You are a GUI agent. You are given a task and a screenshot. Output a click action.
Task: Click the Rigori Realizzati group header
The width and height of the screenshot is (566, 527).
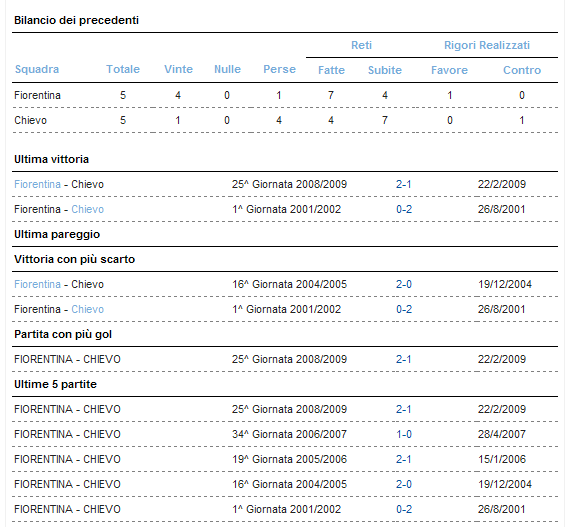pyautogui.click(x=487, y=45)
